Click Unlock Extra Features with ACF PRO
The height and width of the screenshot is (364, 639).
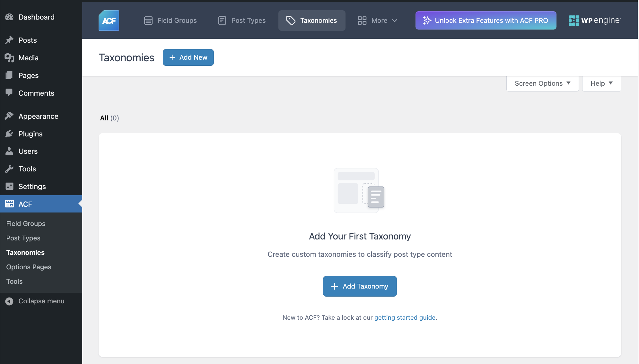tap(485, 20)
